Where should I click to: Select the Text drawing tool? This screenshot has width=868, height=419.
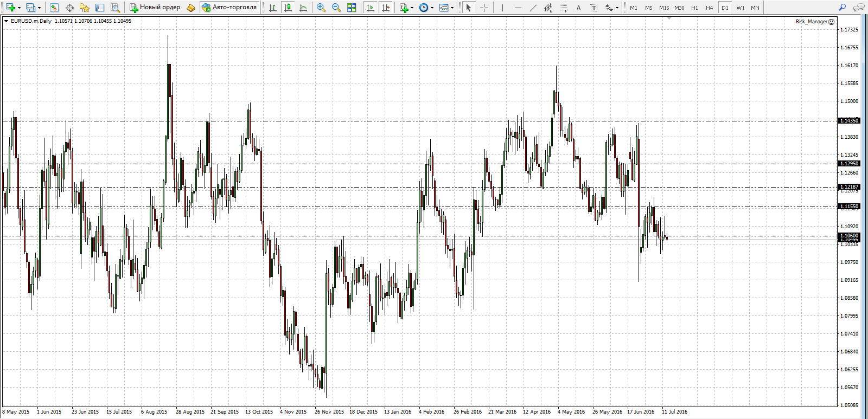click(x=578, y=8)
